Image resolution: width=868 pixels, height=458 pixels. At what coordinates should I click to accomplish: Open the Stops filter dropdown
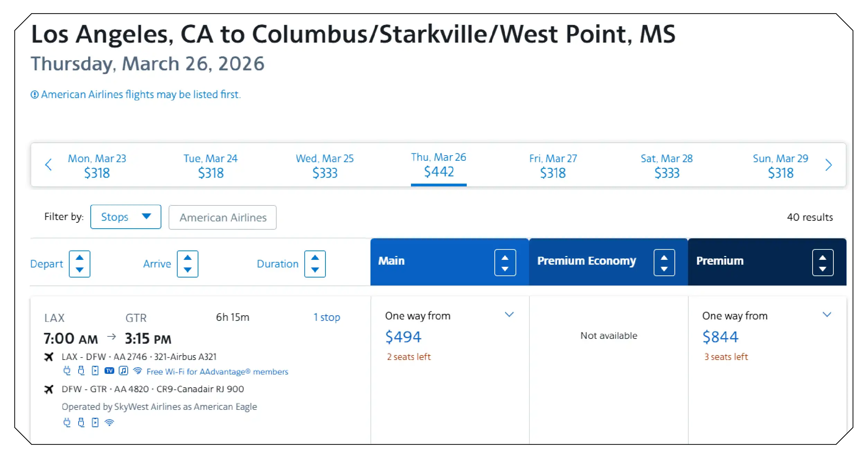pos(126,217)
